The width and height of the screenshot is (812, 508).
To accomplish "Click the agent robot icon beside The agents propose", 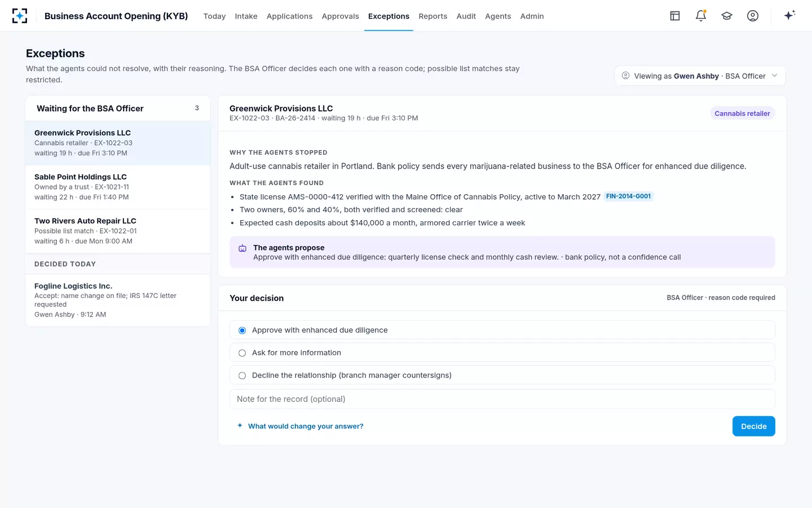I will point(242,248).
